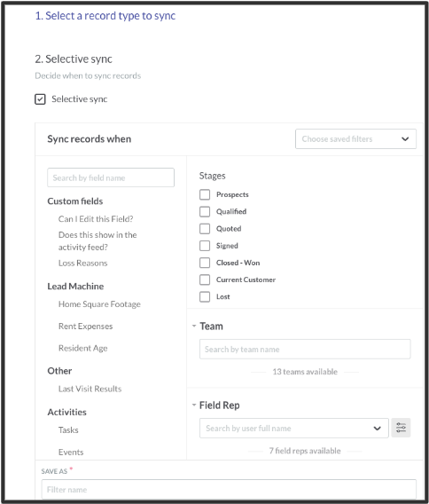Focus the Search by field name box

tap(111, 177)
